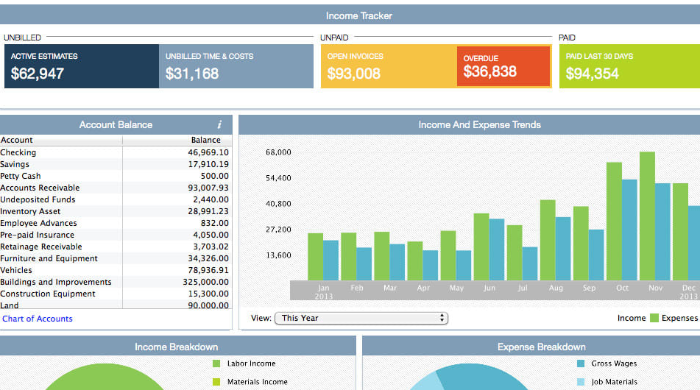Open the Unbilled Time & Costs tile

[x=236, y=66]
